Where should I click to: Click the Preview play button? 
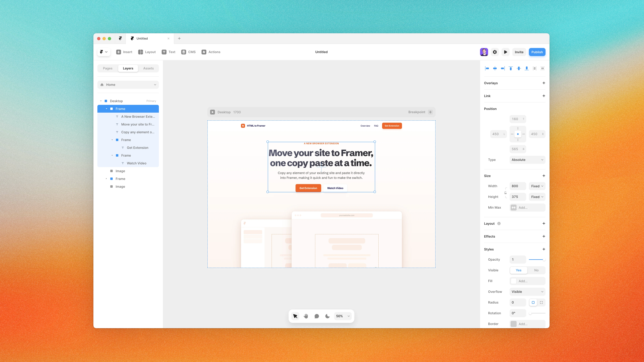click(x=506, y=52)
